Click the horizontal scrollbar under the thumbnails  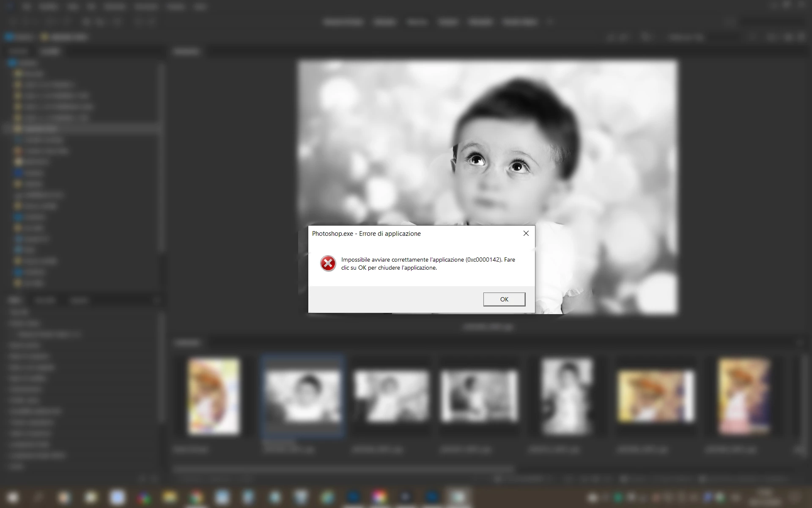[343, 469]
